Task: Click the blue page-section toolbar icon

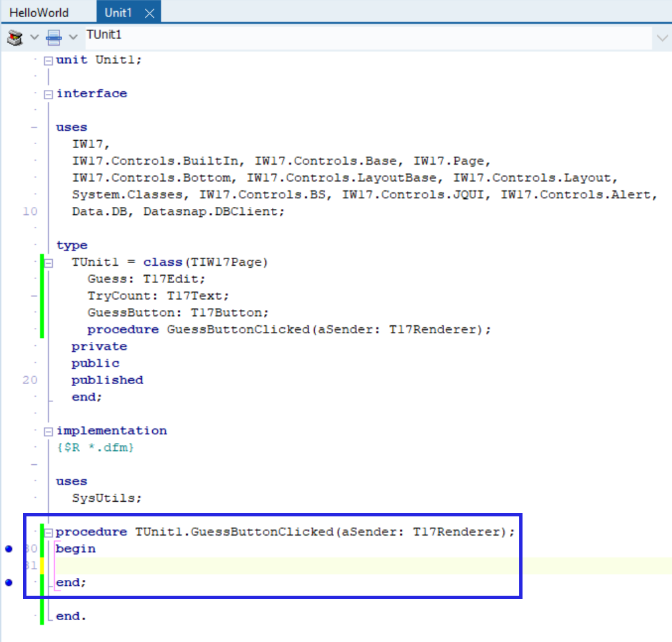Action: tap(54, 37)
